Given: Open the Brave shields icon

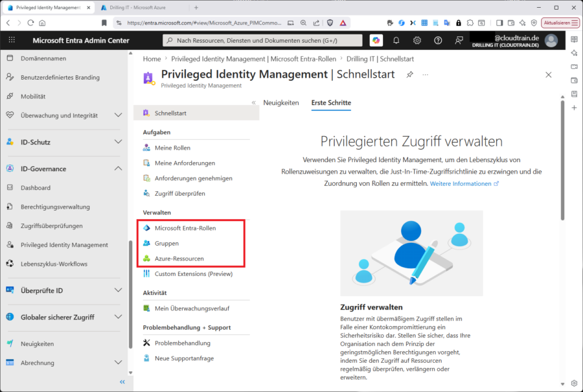Looking at the screenshot, I should click(330, 23).
